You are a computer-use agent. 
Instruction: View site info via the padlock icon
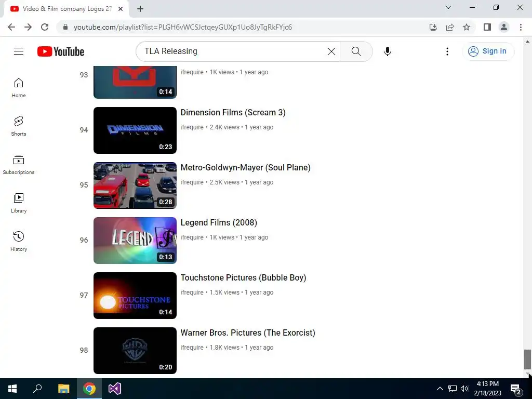pyautogui.click(x=65, y=27)
